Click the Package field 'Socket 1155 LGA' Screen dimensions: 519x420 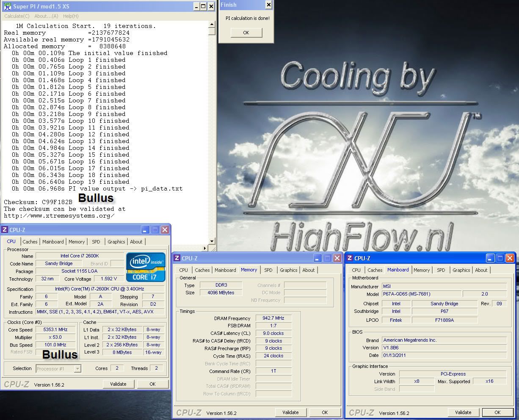[x=80, y=271]
